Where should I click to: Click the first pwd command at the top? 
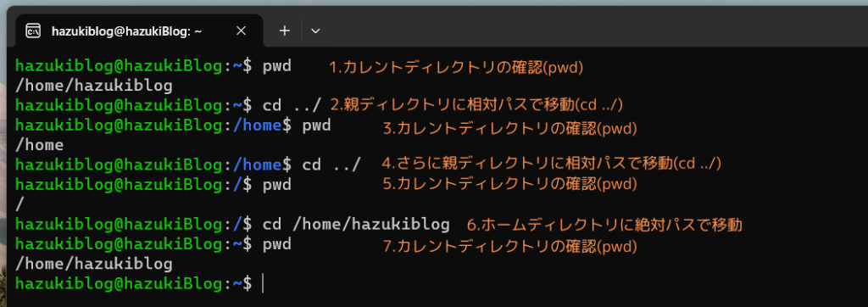(x=277, y=66)
